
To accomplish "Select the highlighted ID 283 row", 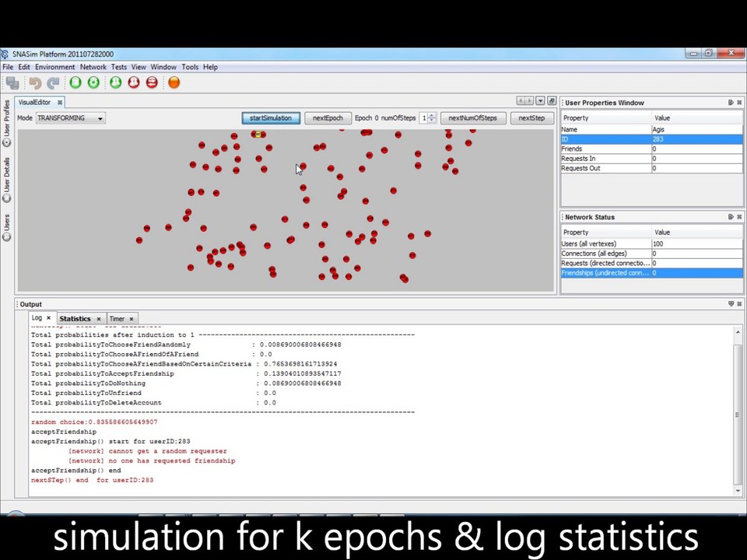I will pyautogui.click(x=652, y=139).
